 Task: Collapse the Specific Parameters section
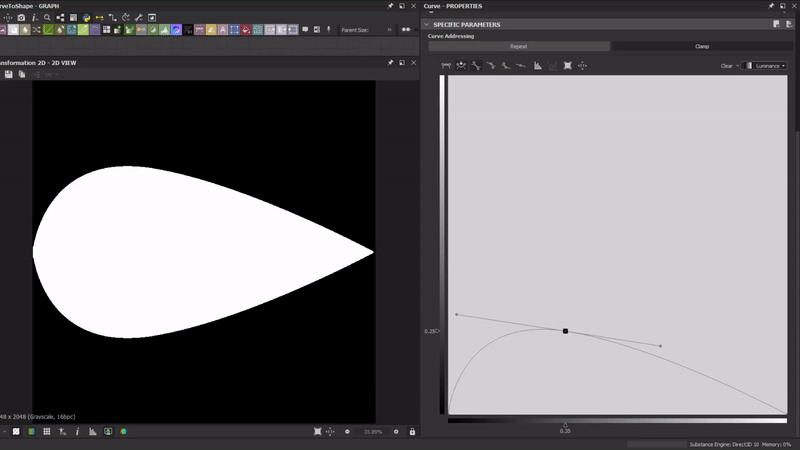[x=427, y=24]
